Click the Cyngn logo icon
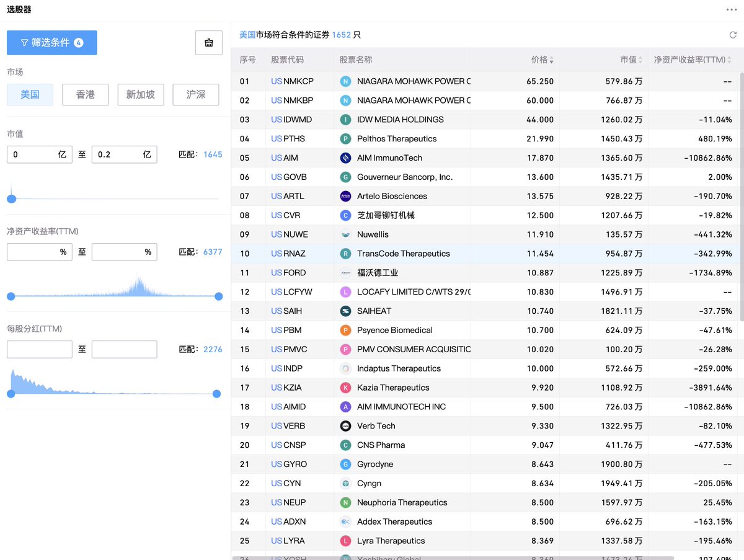Screen dimensions: 744x560 coord(346,484)
